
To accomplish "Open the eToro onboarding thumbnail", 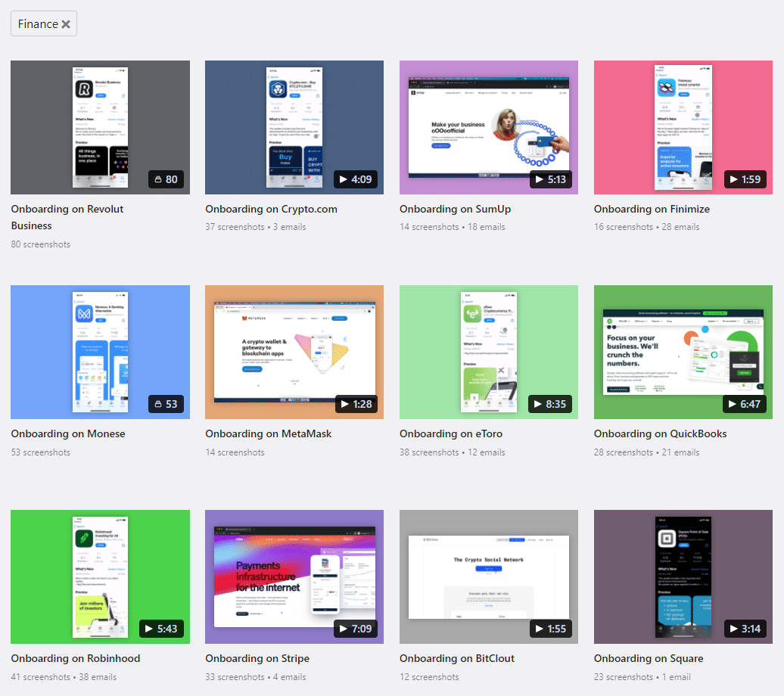I will [x=489, y=352].
